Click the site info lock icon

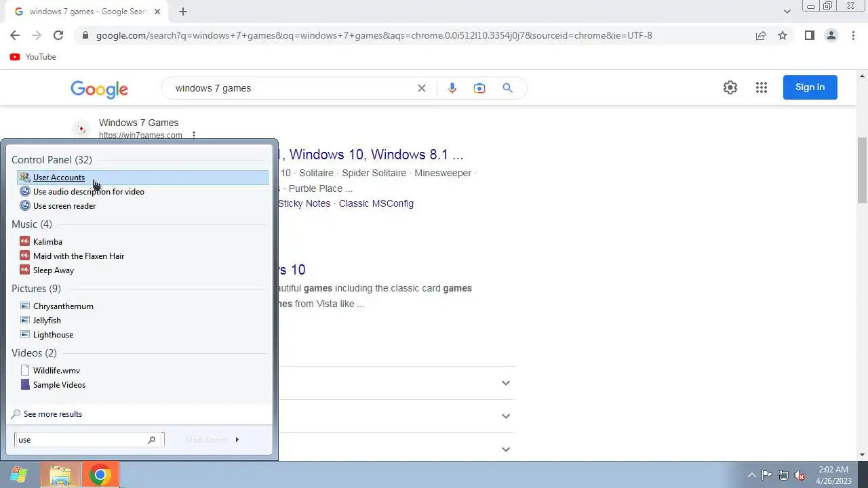[x=85, y=35]
